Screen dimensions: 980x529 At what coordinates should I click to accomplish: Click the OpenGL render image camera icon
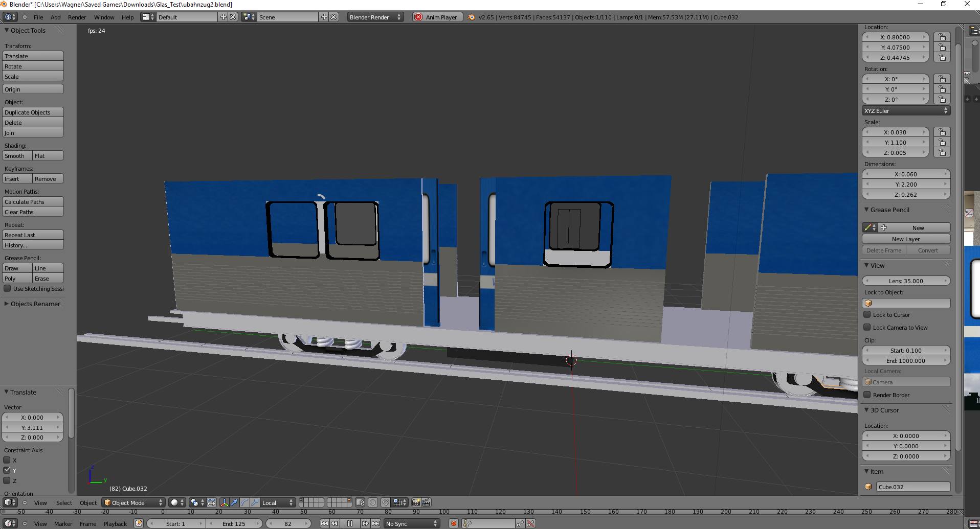click(x=416, y=502)
